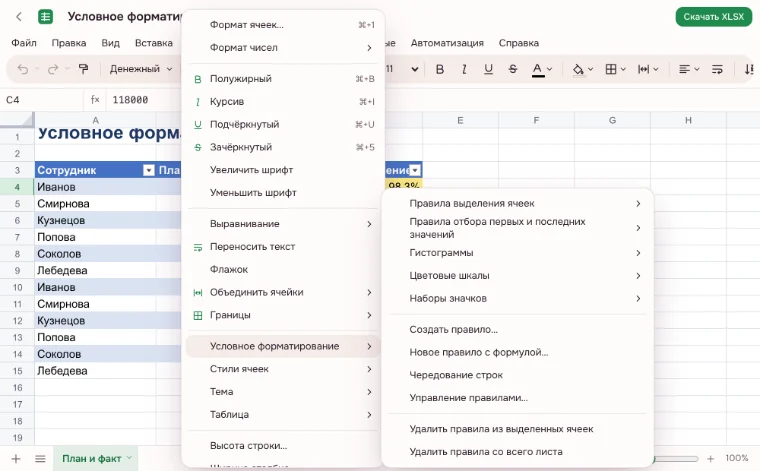Open the Вставка menu
Viewport: 760px width, 471px height.
point(154,43)
